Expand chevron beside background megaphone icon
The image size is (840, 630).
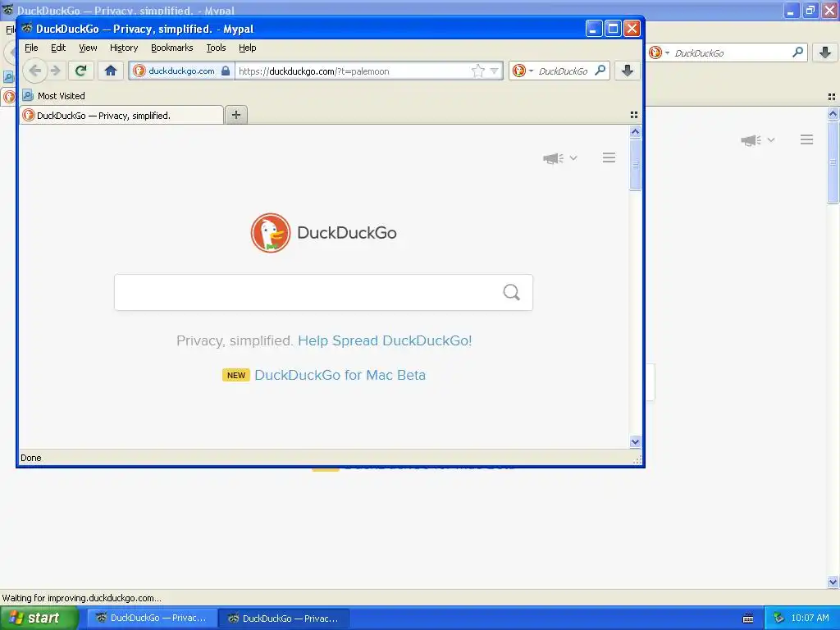pos(771,139)
